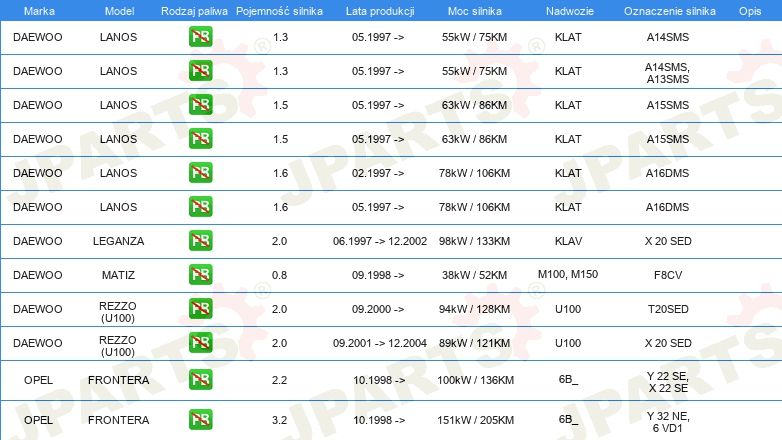Click the fuel icon in the Frontera 2.2 row
This screenshot has height=440, width=782.
[200, 380]
